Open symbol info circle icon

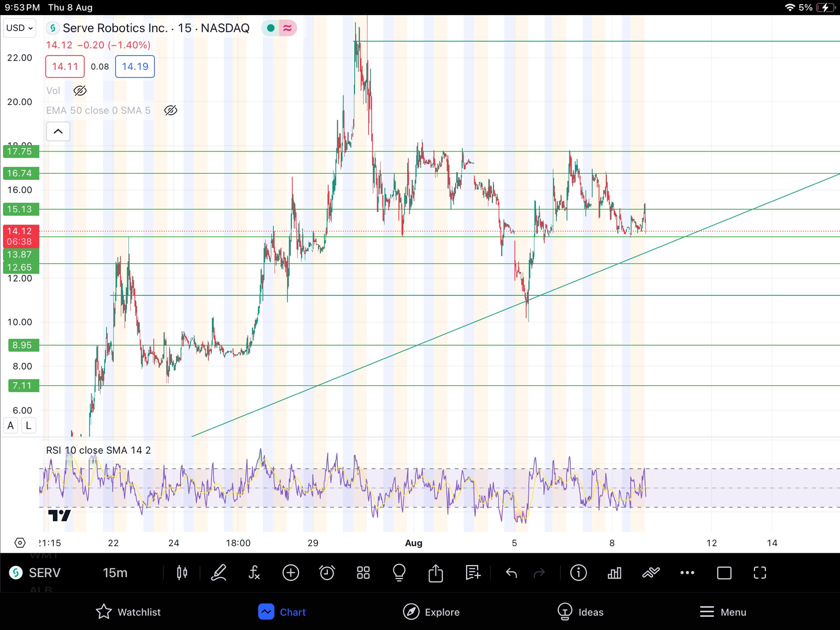pos(578,572)
